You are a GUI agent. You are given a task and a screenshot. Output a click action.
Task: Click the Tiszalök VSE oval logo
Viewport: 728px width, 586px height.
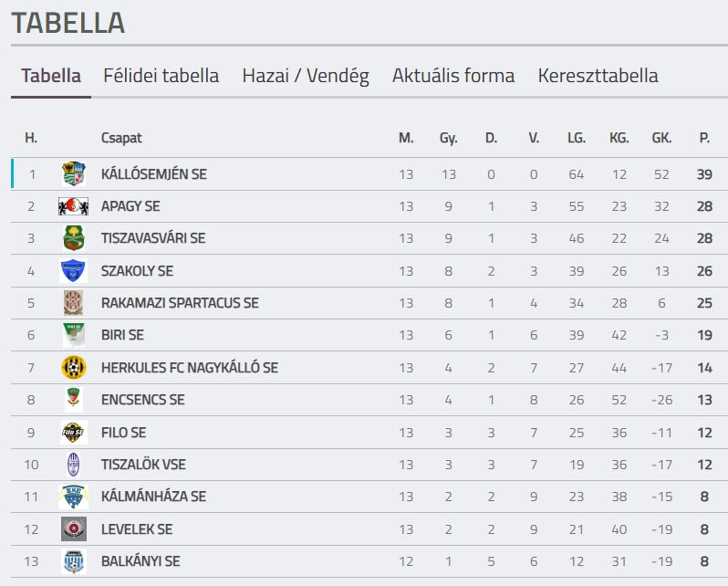click(73, 465)
